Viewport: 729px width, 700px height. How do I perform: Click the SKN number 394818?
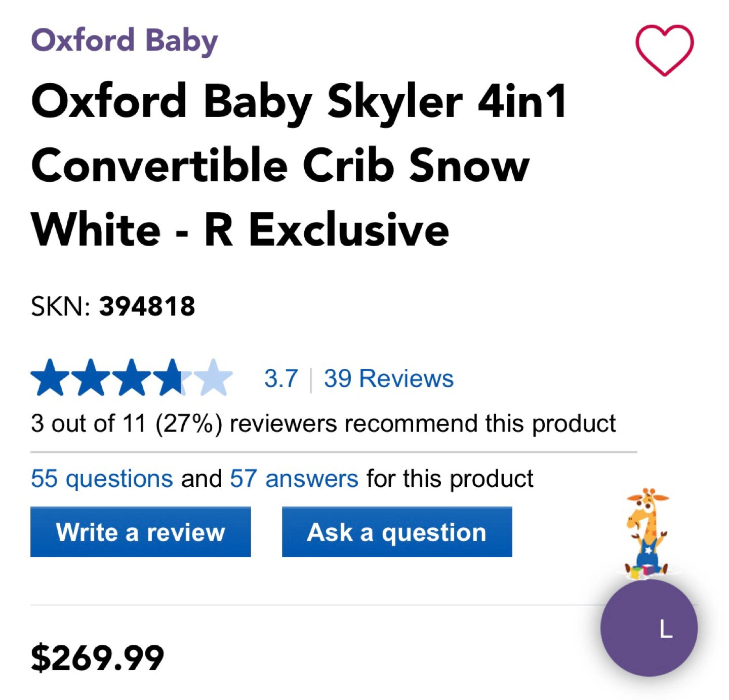[147, 306]
